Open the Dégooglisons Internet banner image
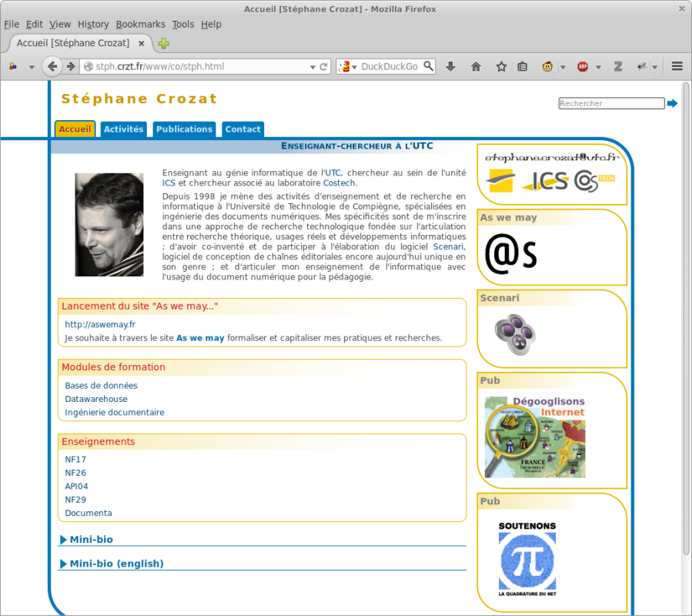 coord(535,437)
